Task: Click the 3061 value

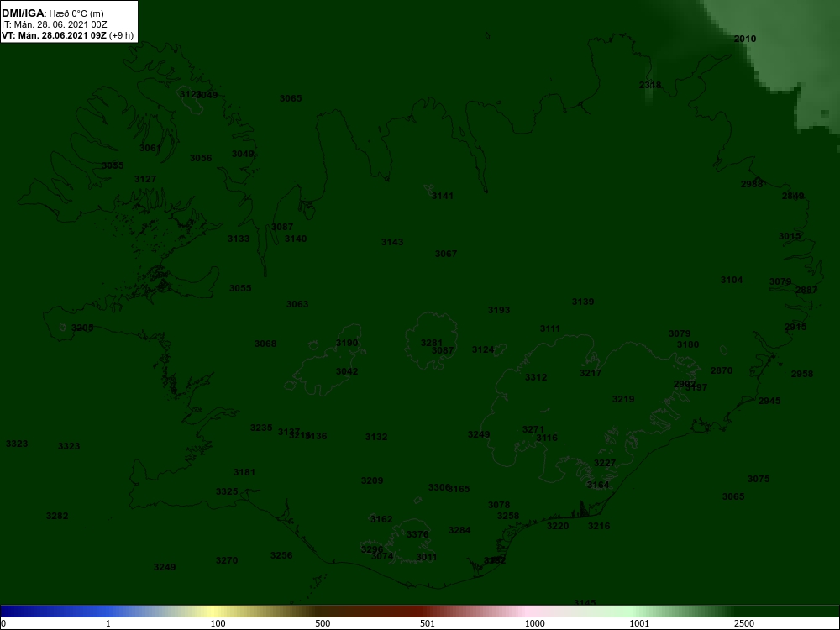Action: pos(150,148)
